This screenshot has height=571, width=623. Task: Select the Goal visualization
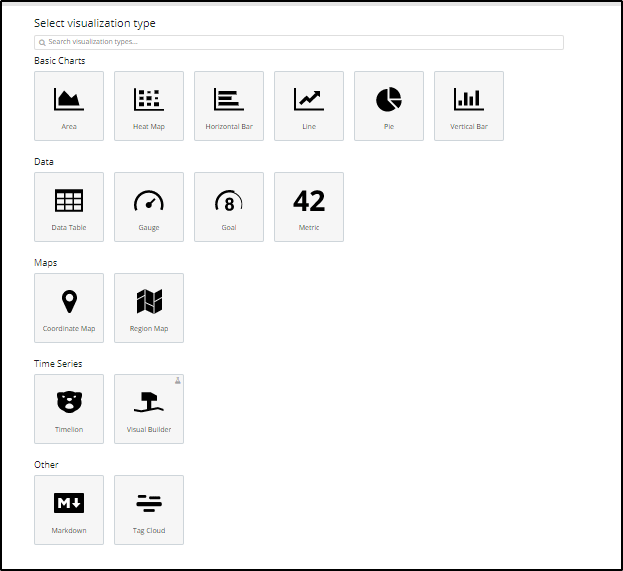tap(229, 207)
